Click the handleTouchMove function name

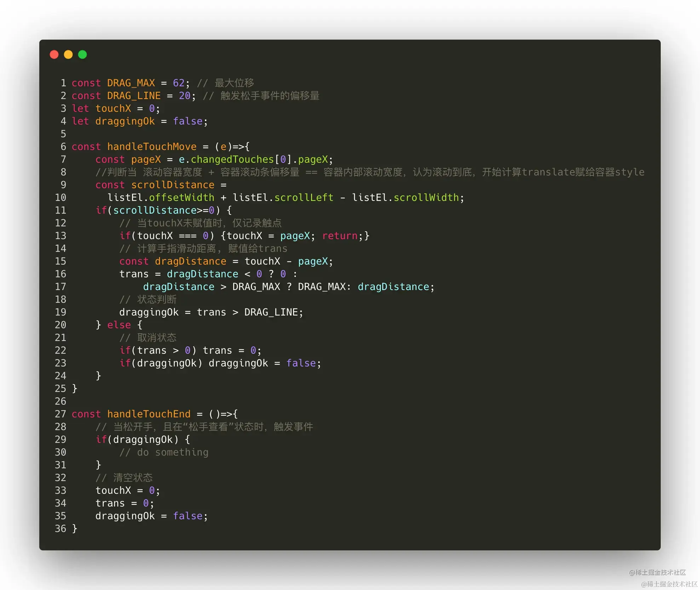click(151, 147)
